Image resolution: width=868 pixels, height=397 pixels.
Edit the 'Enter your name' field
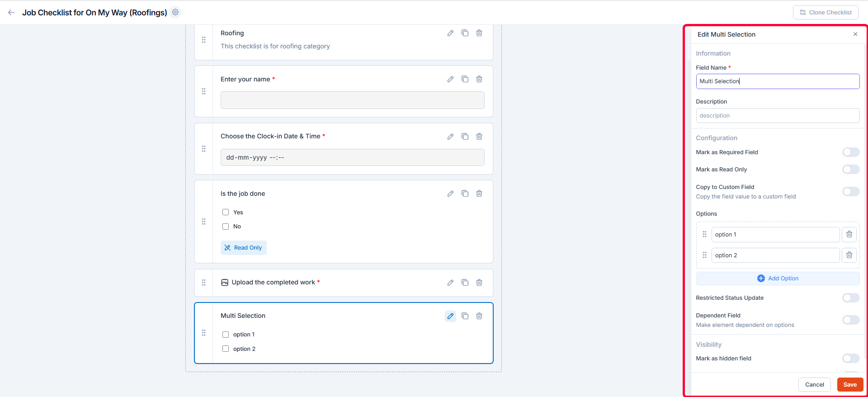click(x=450, y=79)
